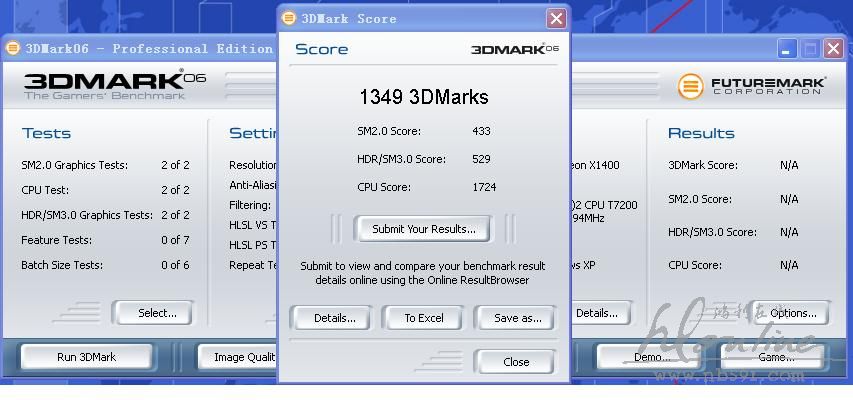The image size is (853, 400).
Task: Click the Futuremark Corporation logo
Action: (x=752, y=86)
